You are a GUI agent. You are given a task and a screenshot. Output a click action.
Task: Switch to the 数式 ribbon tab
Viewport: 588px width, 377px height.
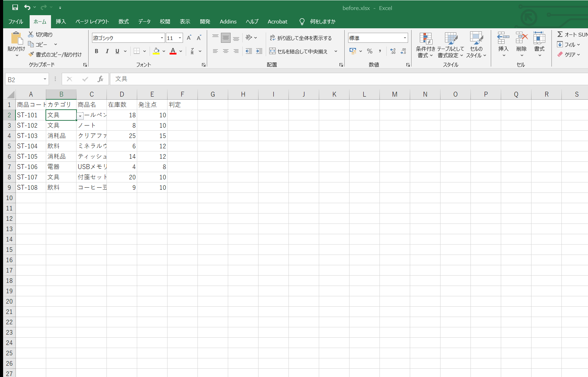(123, 21)
